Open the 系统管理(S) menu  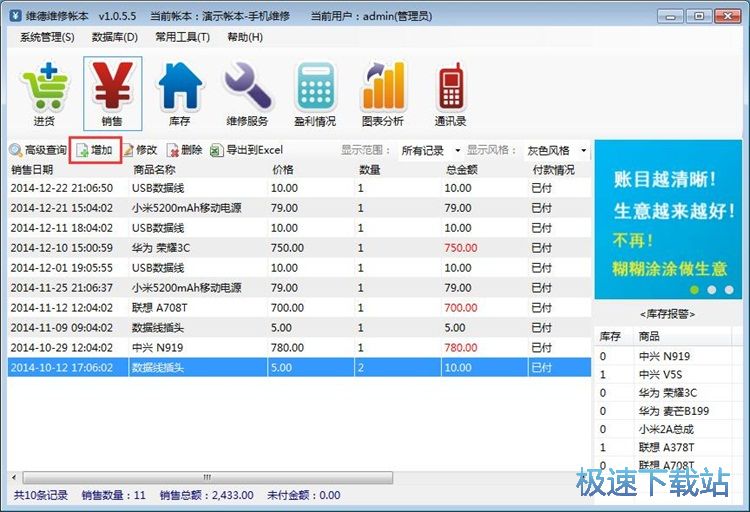coord(47,37)
